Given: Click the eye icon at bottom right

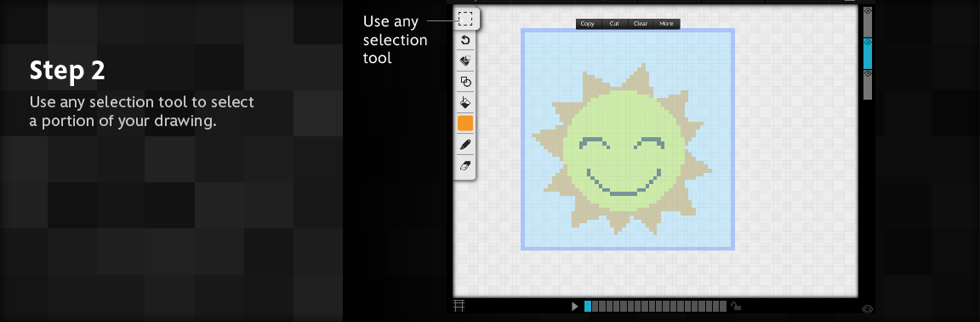Looking at the screenshot, I should [867, 309].
